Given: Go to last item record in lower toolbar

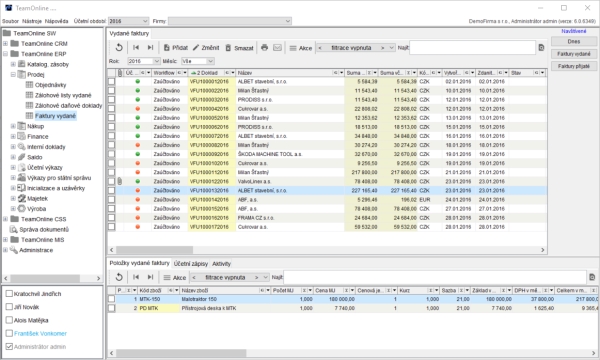Looking at the screenshot, I should (x=150, y=277).
